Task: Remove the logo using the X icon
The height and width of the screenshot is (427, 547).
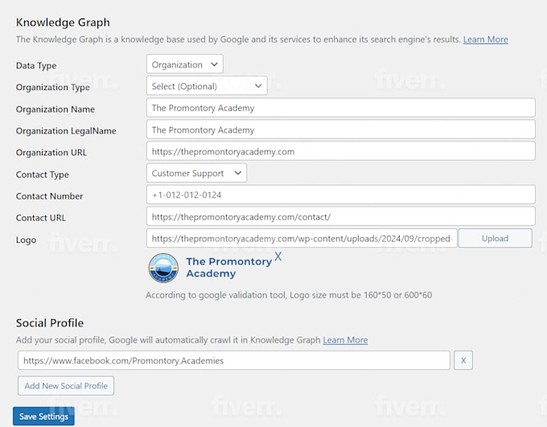Action: 278,256
